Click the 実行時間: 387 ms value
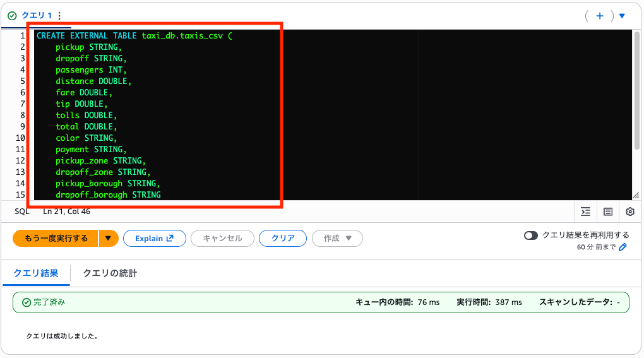This screenshot has width=644, height=358. [489, 302]
